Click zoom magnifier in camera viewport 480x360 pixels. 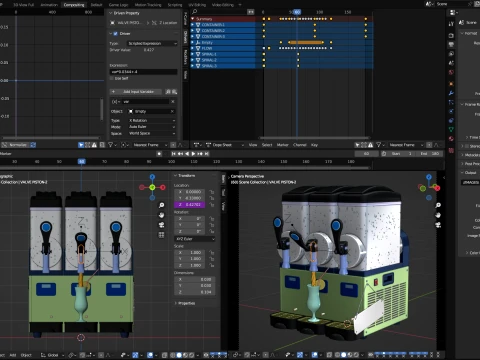(438, 205)
